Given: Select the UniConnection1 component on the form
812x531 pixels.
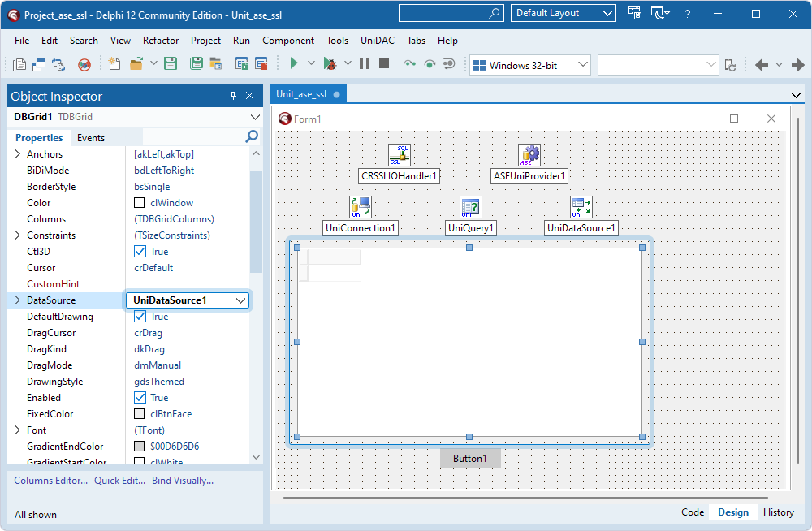Looking at the screenshot, I should (360, 206).
